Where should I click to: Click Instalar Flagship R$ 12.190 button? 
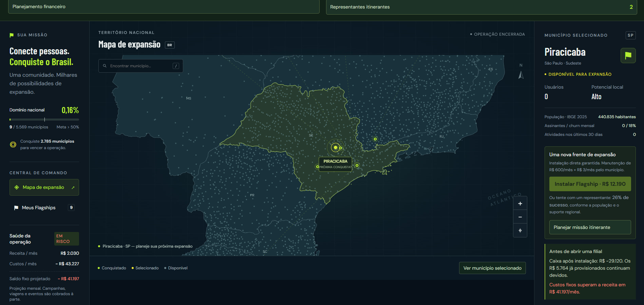(590, 184)
